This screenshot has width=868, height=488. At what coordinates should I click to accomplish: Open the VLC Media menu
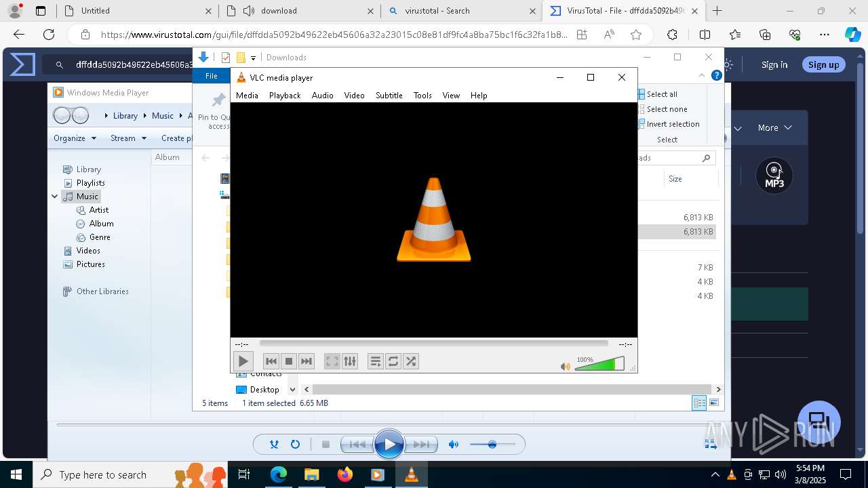point(247,96)
